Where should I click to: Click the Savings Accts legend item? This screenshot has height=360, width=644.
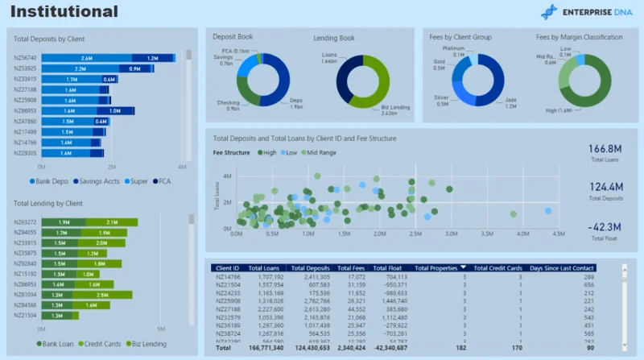[96, 181]
